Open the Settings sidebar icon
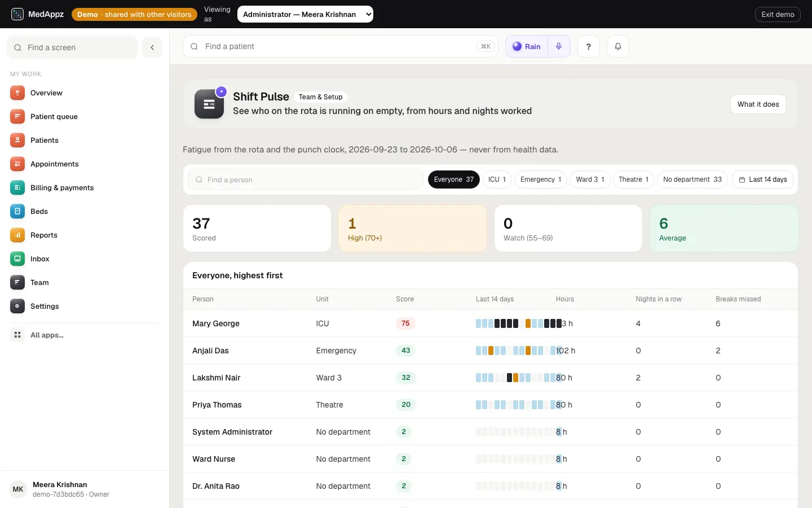 coord(17,306)
